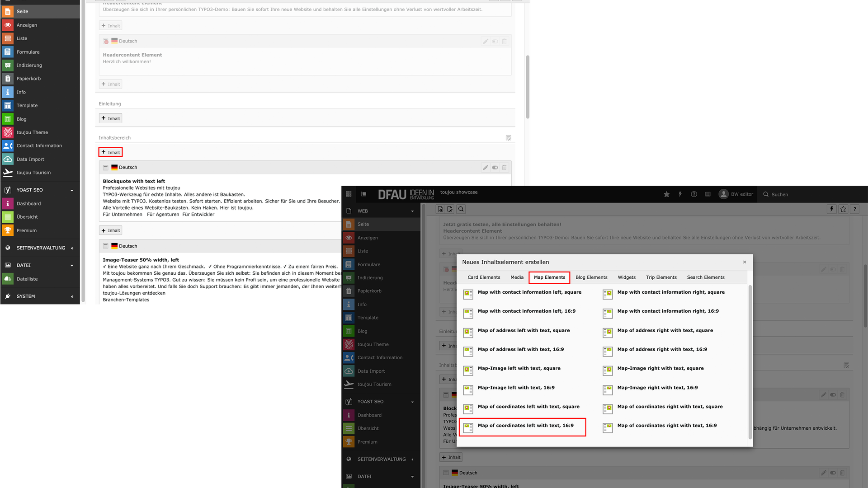Screen dimensions: 868x488
Task: Open the toujou Theme module
Action: [x=32, y=132]
